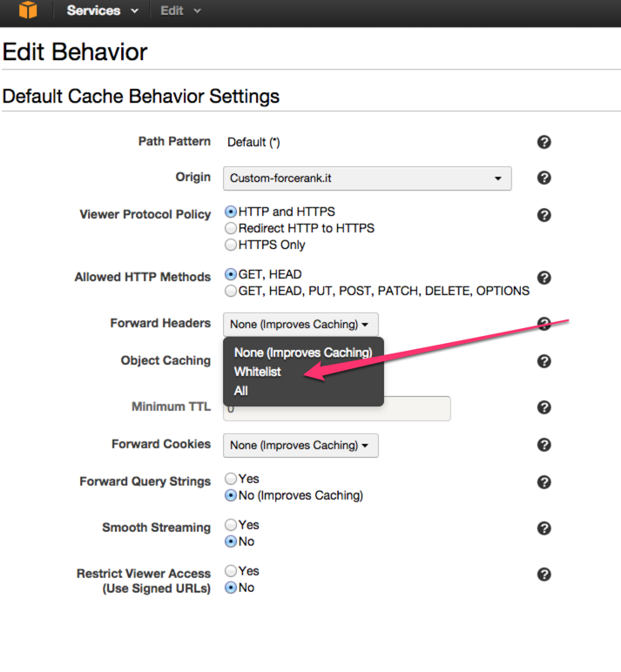621x672 pixels.
Task: Open the Edit menu in top bar
Action: 180,10
